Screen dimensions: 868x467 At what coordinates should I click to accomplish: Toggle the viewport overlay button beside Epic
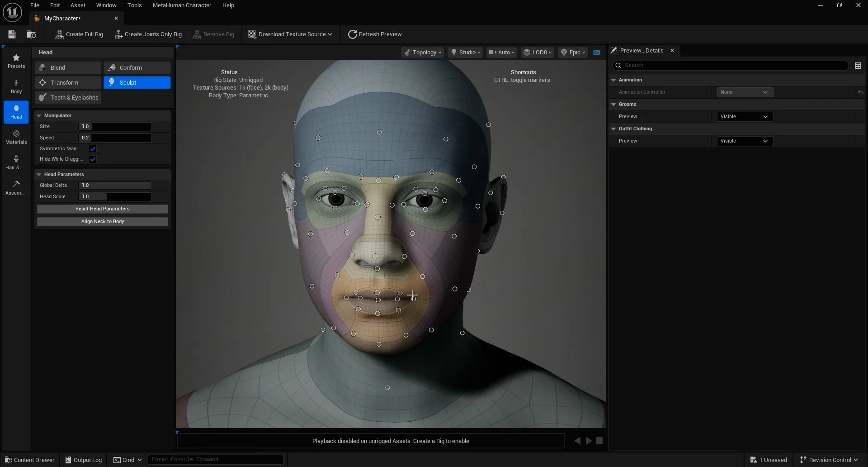pos(597,52)
